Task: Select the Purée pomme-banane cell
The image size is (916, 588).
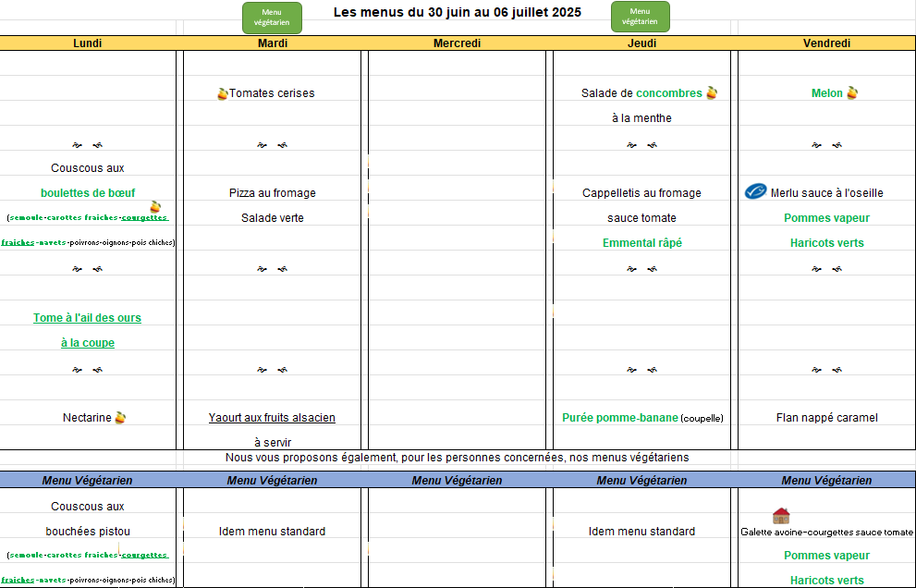Action: point(619,418)
